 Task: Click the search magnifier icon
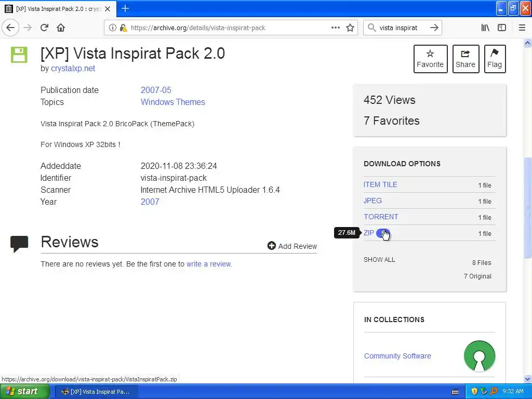tap(372, 28)
